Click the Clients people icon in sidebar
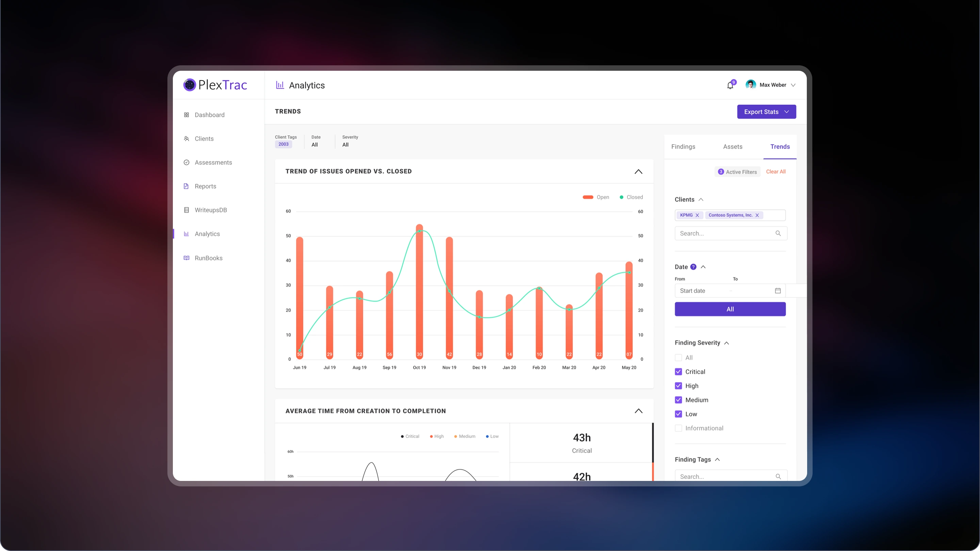Viewport: 980px width, 551px height. (x=186, y=139)
